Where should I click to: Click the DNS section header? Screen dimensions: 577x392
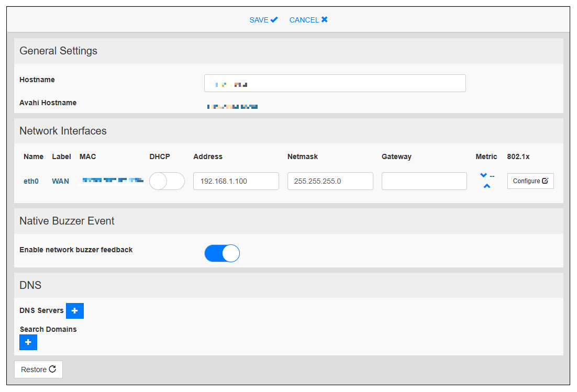click(x=30, y=285)
